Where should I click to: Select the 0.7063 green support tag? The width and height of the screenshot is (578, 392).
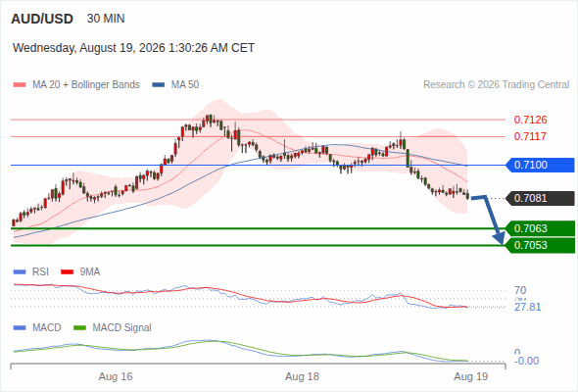[x=540, y=228]
